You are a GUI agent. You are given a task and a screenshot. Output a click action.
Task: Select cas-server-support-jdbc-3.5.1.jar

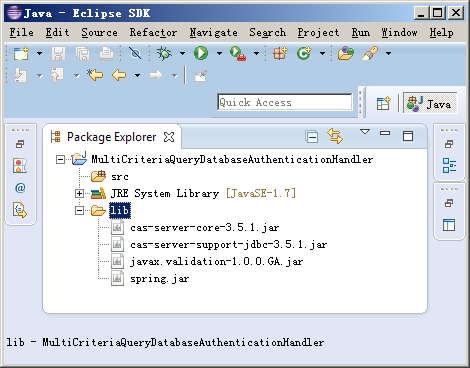click(229, 245)
